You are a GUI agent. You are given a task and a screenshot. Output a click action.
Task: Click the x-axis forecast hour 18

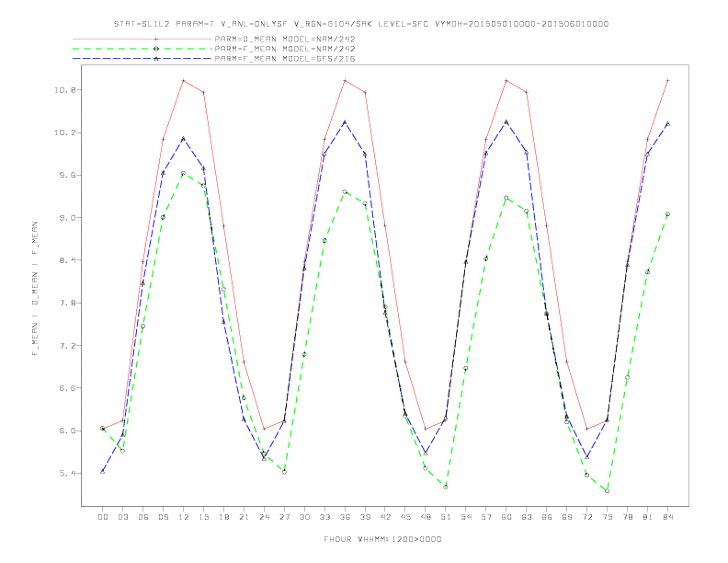pyautogui.click(x=223, y=517)
